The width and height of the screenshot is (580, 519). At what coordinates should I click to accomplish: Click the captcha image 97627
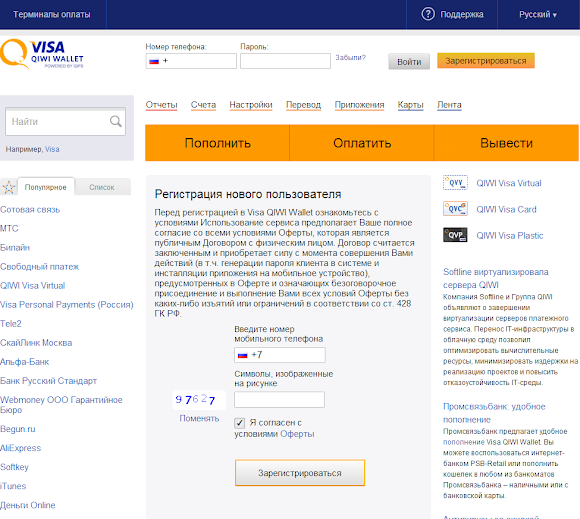199,400
